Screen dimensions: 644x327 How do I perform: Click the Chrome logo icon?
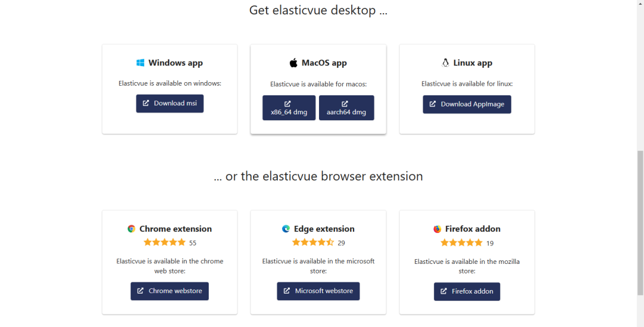pos(131,229)
